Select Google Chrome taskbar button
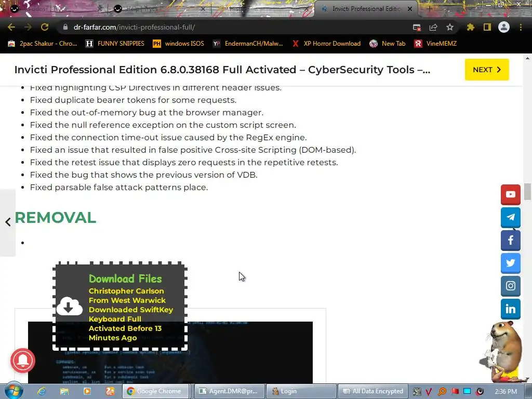This screenshot has height=399, width=532. click(x=155, y=391)
